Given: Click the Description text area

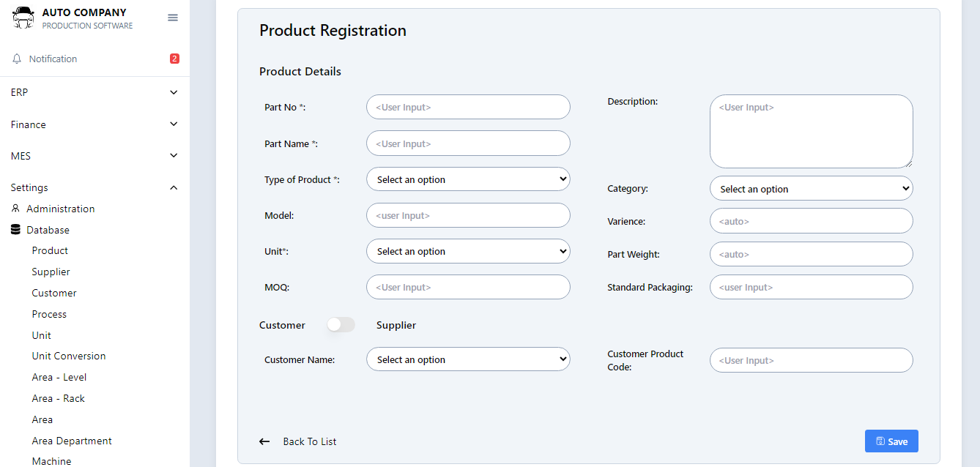Looking at the screenshot, I should 812,131.
